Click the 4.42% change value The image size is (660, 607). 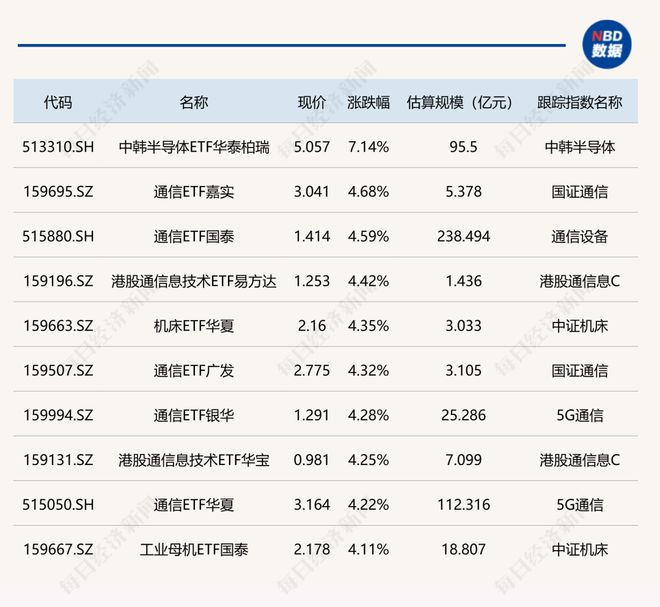pos(368,281)
